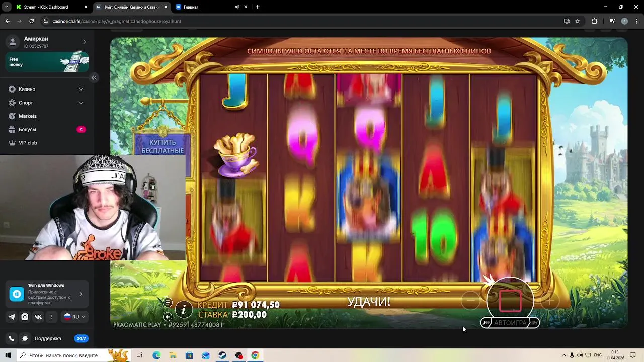Open the Free money banner

click(47, 62)
